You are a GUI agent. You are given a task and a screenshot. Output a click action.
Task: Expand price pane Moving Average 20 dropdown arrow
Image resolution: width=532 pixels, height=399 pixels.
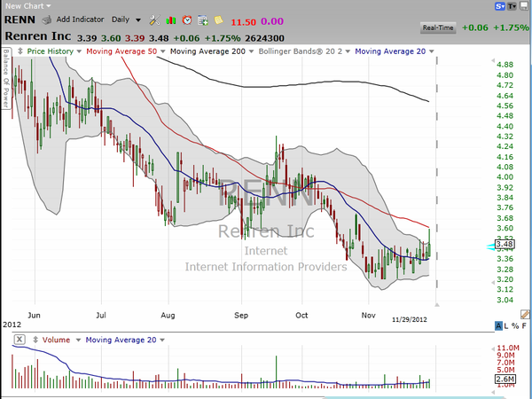click(432, 51)
